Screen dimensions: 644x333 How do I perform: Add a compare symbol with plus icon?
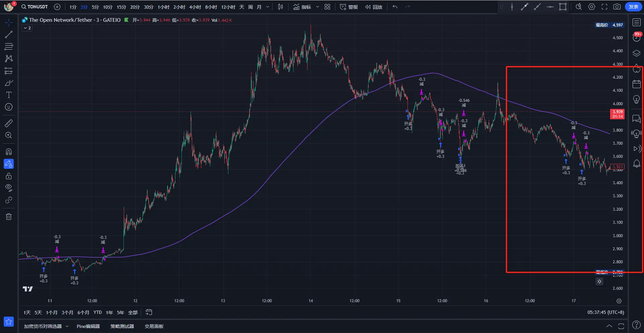click(x=57, y=7)
